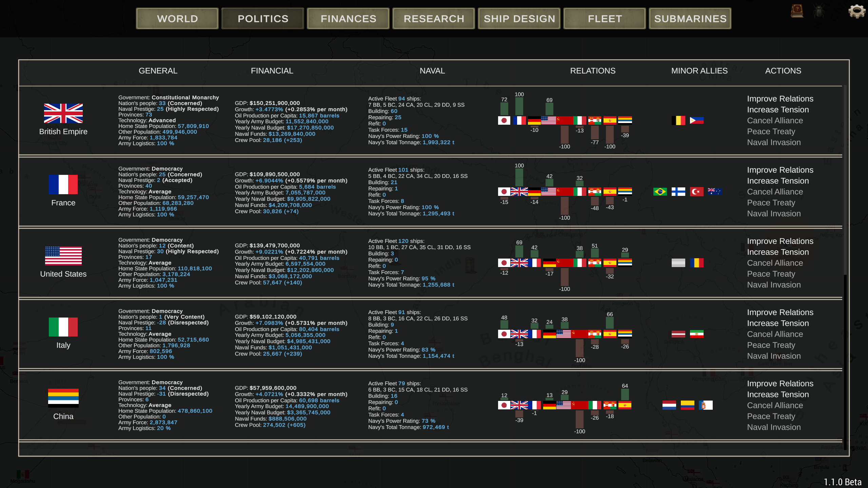Switch to the FINANCES tab

point(348,19)
